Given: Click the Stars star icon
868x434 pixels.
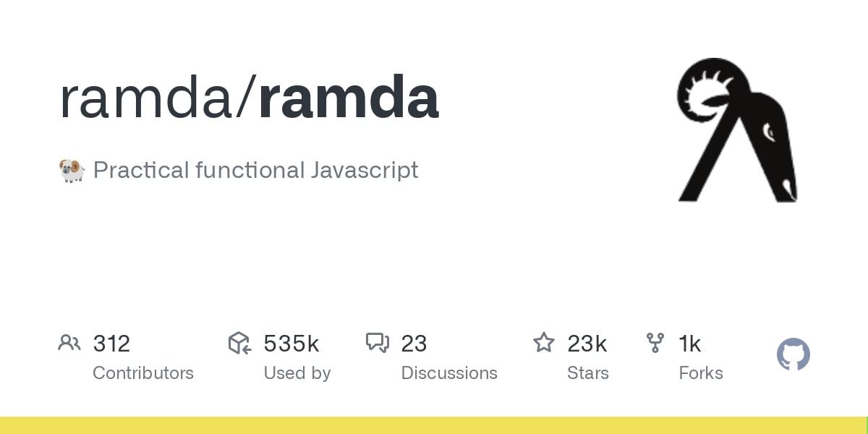Looking at the screenshot, I should [x=543, y=343].
